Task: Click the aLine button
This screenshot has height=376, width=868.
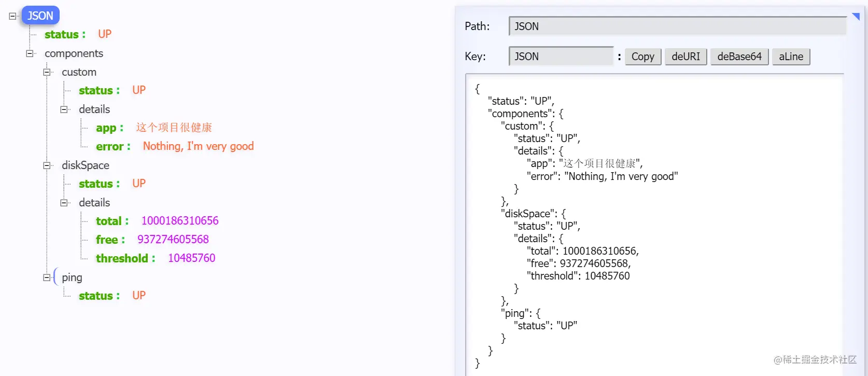Action: (791, 57)
